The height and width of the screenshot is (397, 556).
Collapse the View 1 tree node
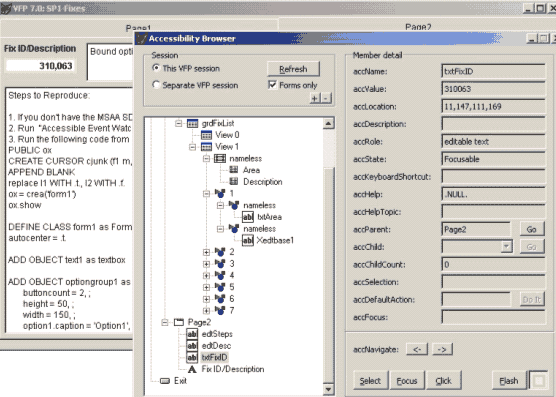tap(193, 147)
